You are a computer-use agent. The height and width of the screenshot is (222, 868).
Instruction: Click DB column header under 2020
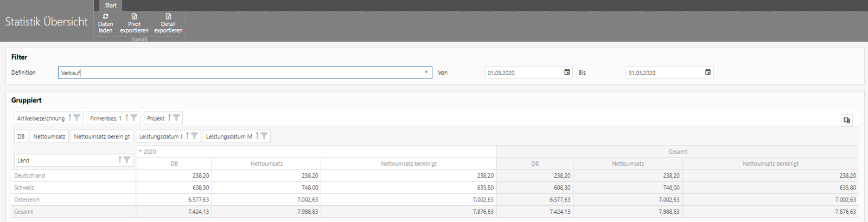(x=174, y=164)
